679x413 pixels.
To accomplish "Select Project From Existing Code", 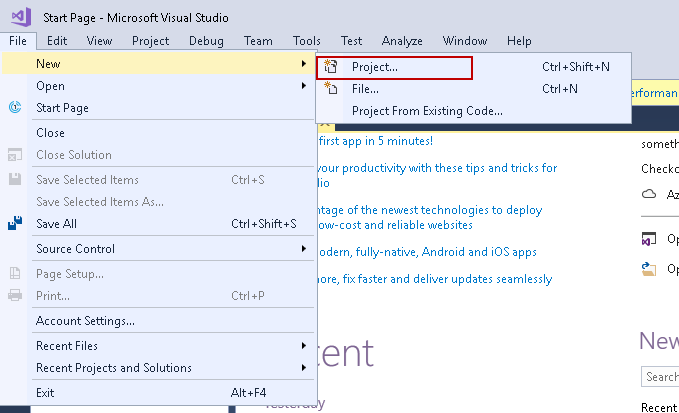I will pos(427,111).
